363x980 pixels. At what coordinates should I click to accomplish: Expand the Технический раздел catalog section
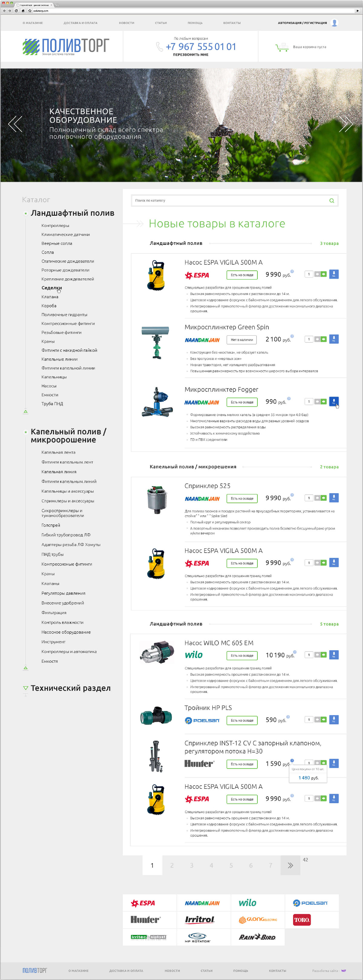[25, 688]
